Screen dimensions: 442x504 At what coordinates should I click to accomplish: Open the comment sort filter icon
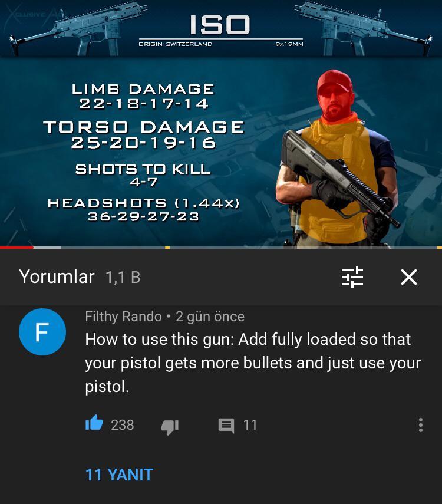click(352, 277)
